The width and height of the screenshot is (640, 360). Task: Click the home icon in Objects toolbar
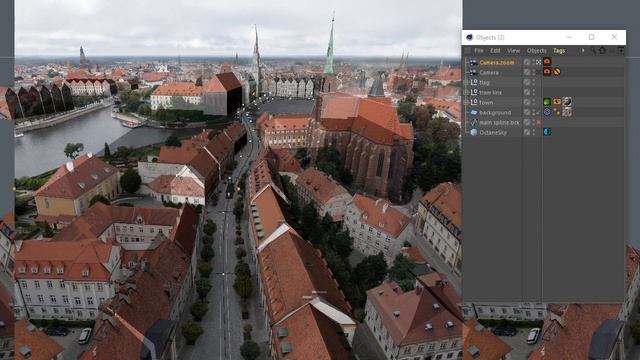coord(602,50)
